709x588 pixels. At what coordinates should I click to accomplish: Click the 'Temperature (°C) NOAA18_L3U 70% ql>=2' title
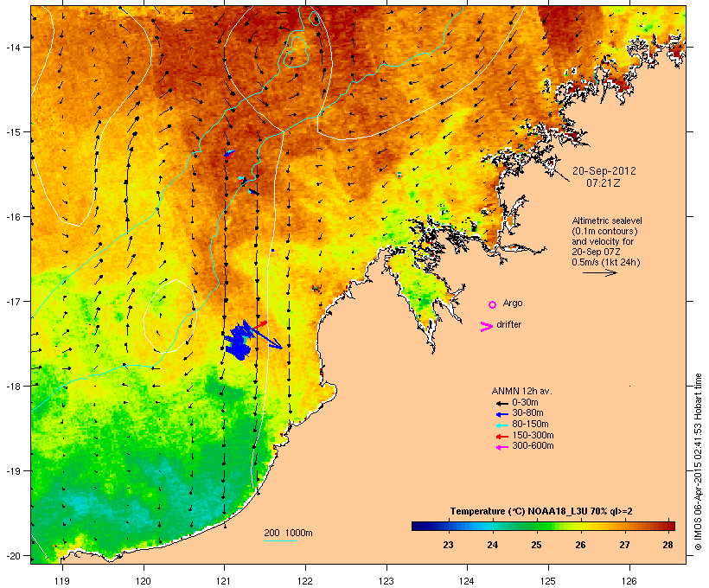[x=541, y=511]
